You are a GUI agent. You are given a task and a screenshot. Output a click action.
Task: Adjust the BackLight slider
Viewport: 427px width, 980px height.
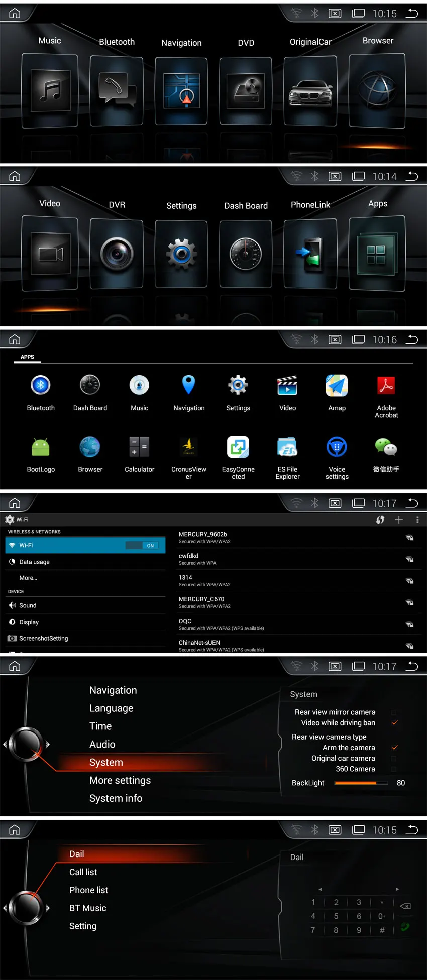(362, 783)
